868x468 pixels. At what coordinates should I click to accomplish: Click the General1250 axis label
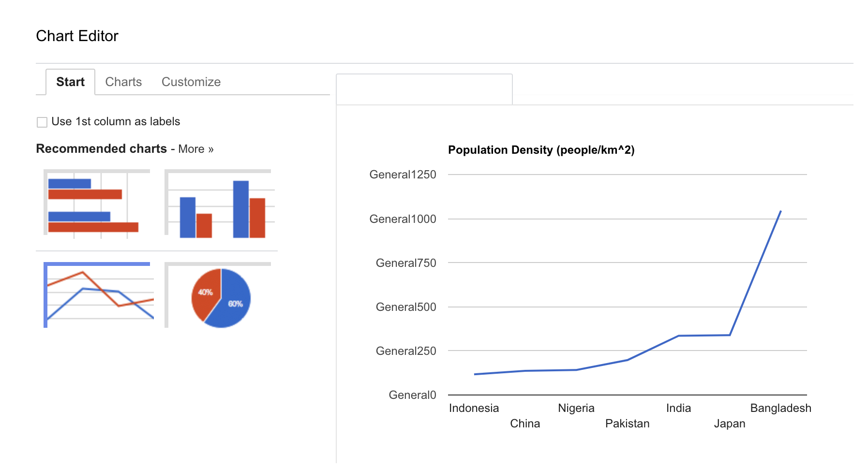click(x=403, y=175)
